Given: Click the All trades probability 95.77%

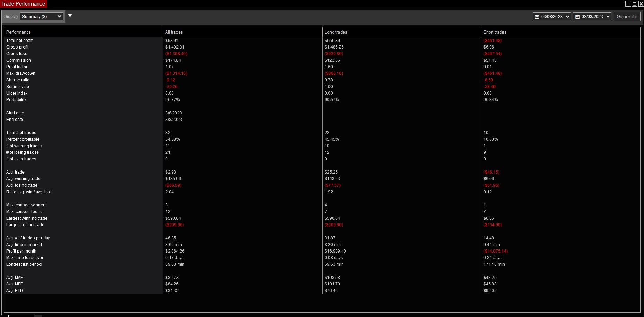Looking at the screenshot, I should click(x=173, y=100).
